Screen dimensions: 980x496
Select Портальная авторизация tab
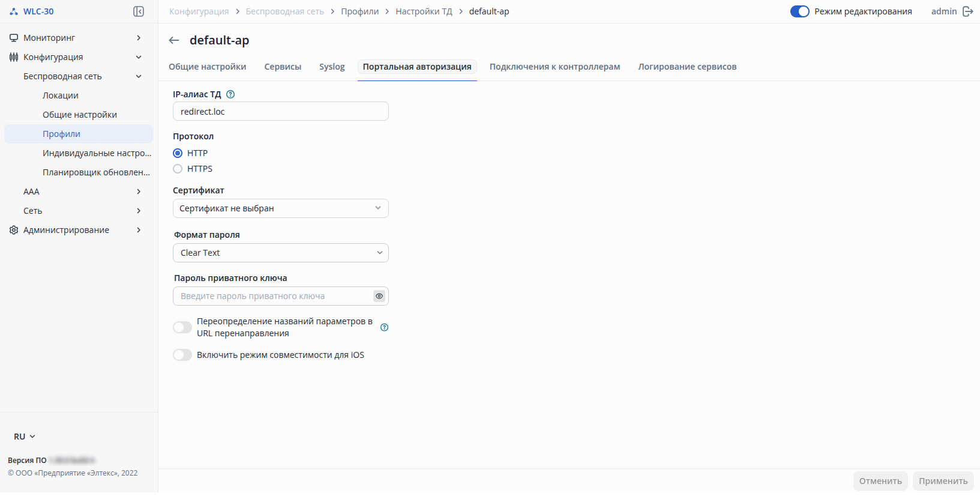click(x=417, y=67)
